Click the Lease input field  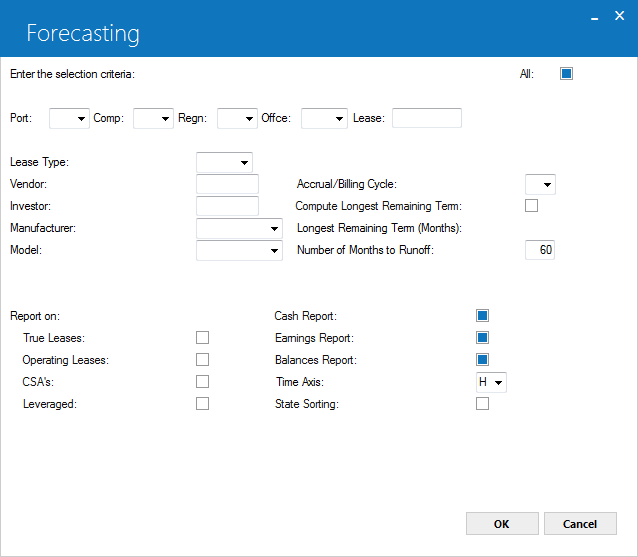click(x=427, y=118)
